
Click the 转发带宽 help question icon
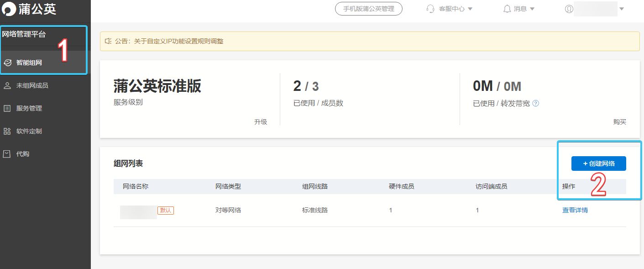tap(536, 103)
